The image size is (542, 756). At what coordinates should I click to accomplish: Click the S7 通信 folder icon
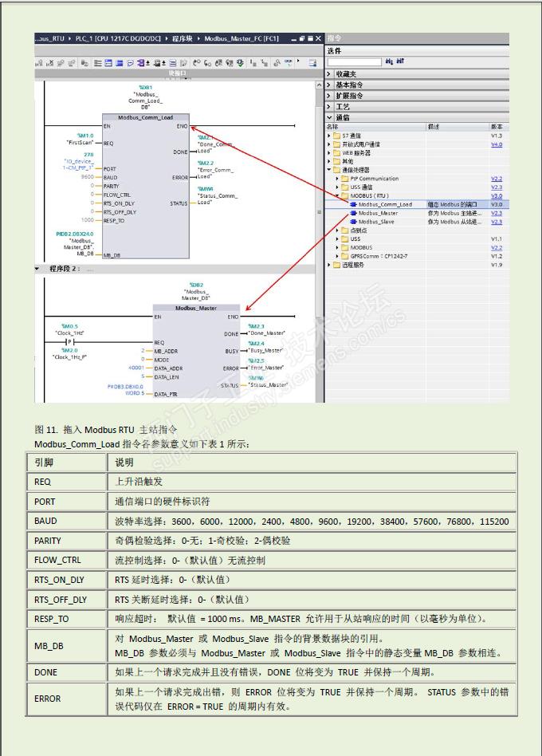[x=337, y=136]
